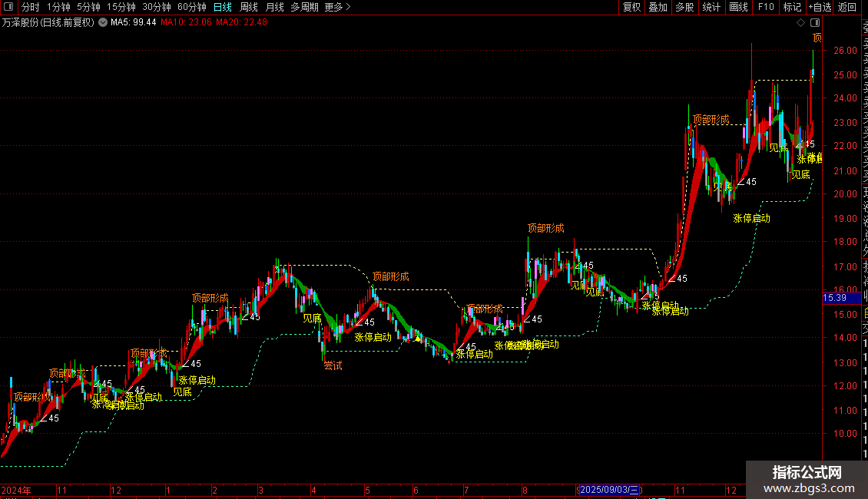Screen dimensions: 868x499
Task: Click the 叠加 overlay button
Action: [658, 7]
